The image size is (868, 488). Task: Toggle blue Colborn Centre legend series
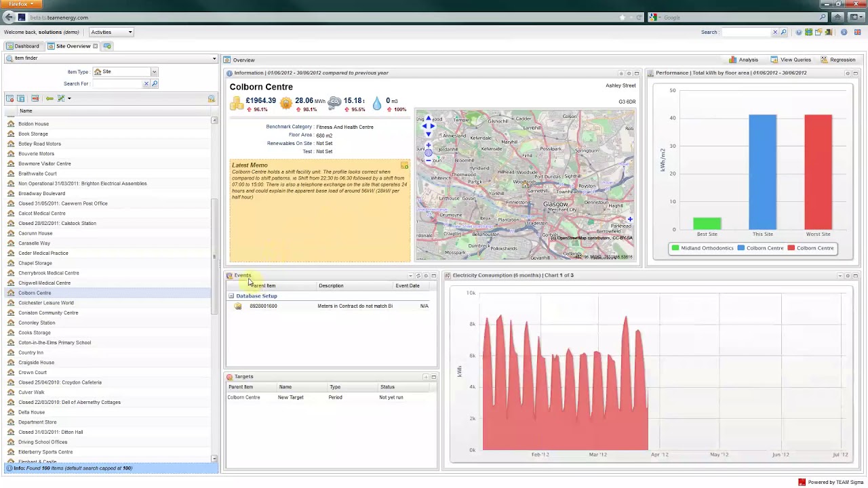point(761,248)
